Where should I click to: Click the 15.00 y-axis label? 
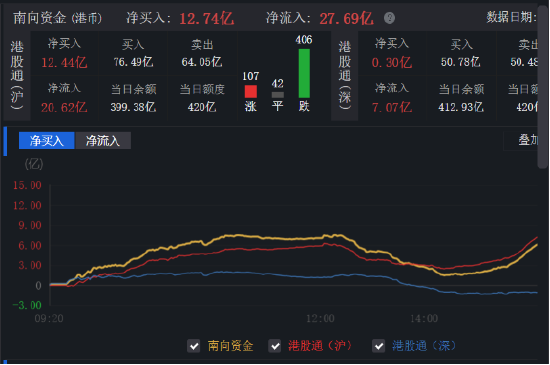pos(27,185)
